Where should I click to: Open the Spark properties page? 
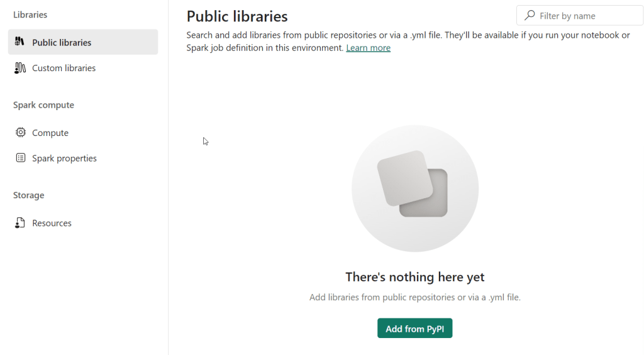coord(64,158)
